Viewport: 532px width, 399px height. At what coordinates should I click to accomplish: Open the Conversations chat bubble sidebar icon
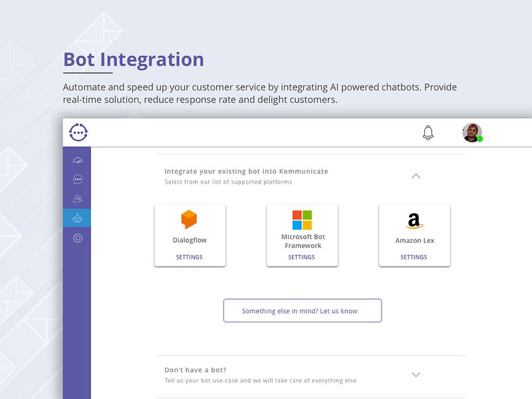(x=78, y=179)
